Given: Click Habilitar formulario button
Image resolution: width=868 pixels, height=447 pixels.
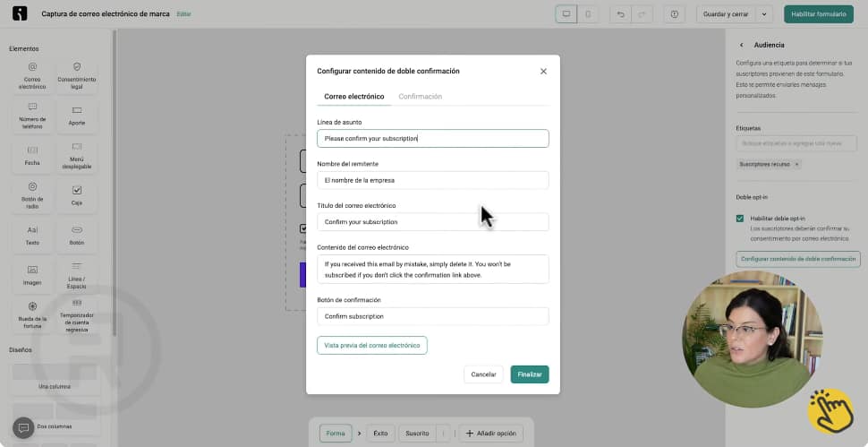Looking at the screenshot, I should click(x=818, y=13).
